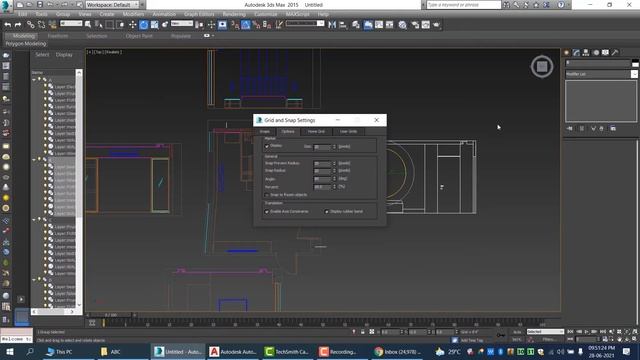Viewport: 640px width, 360px height.
Task: Open the Customize menu
Action: 266,14
